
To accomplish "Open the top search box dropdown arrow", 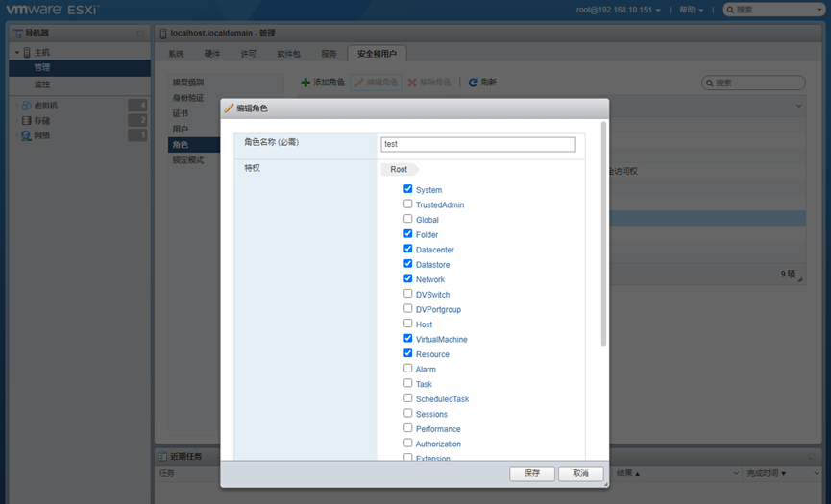I will coord(819,10).
